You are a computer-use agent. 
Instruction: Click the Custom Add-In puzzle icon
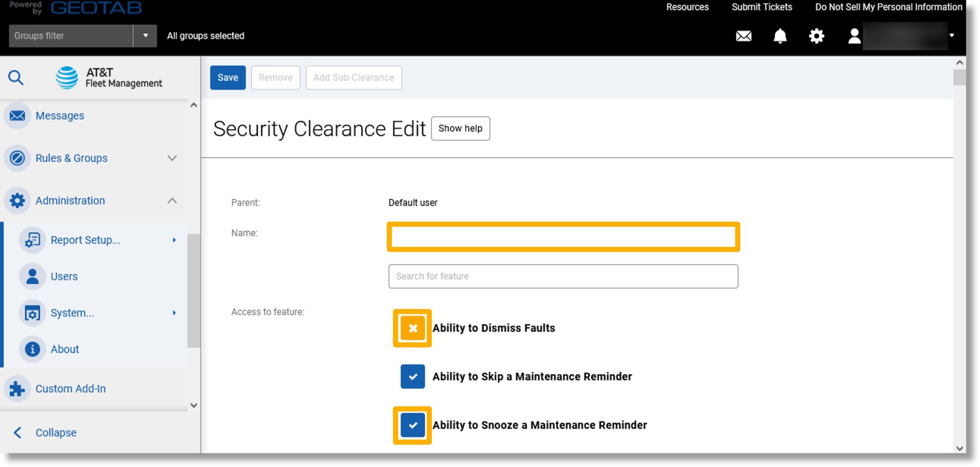pyautogui.click(x=17, y=389)
